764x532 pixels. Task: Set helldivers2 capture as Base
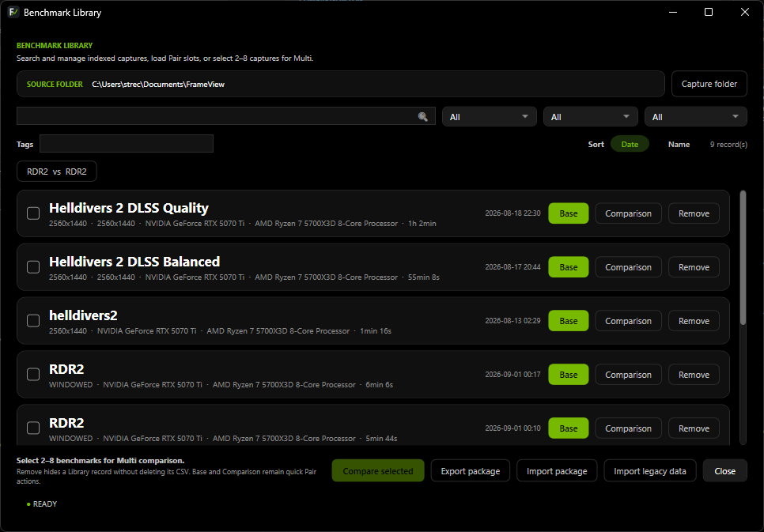pos(569,321)
